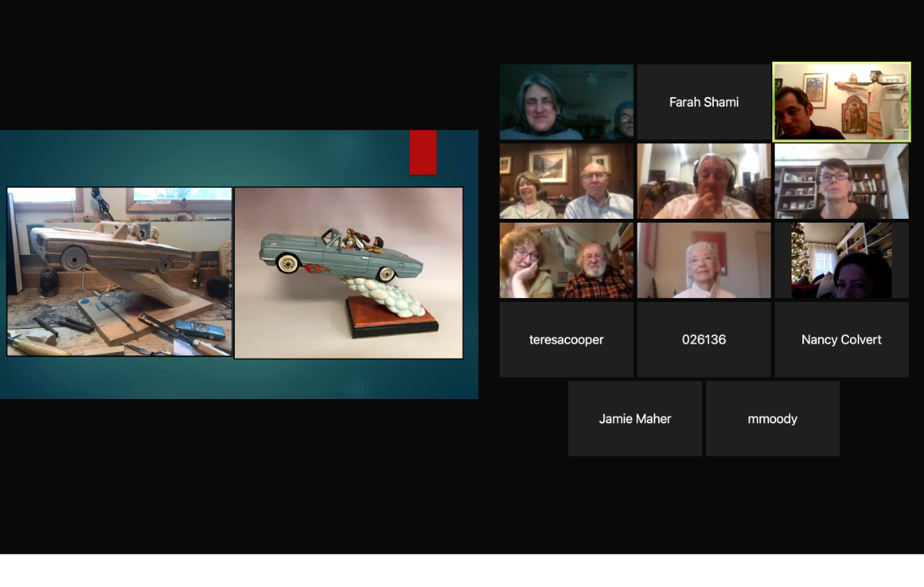The width and height of the screenshot is (924, 587).
Task: Select the teresacooper participant tile
Action: (x=566, y=339)
